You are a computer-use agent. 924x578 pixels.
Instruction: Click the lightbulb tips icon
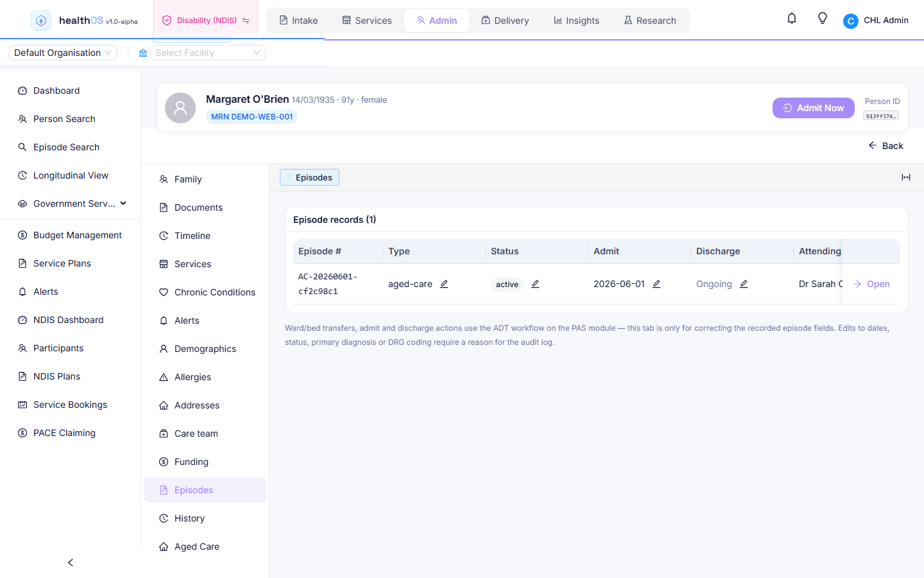(823, 19)
